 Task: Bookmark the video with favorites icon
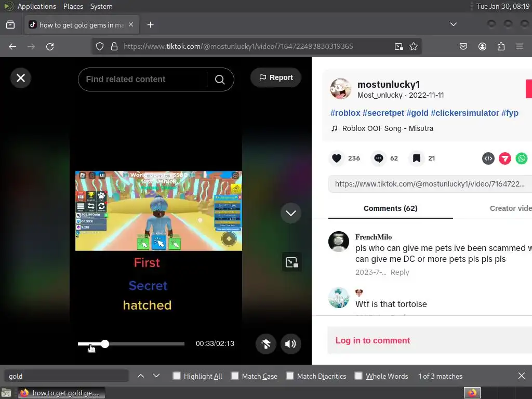point(417,158)
